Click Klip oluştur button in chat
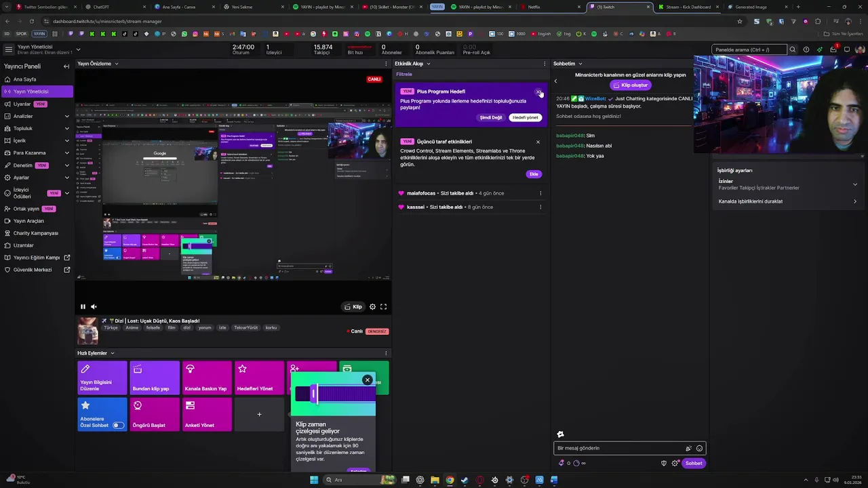Viewport: 868px width, 488px height. (630, 85)
